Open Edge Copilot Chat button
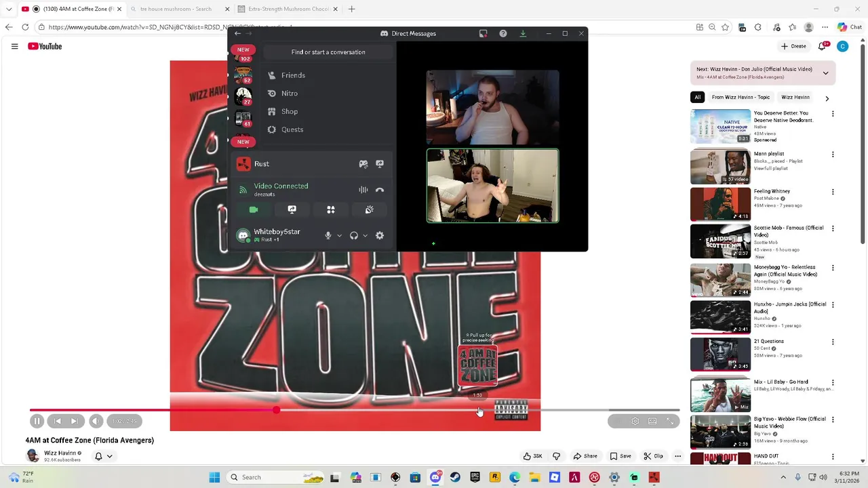The height and width of the screenshot is (488, 868). (848, 27)
